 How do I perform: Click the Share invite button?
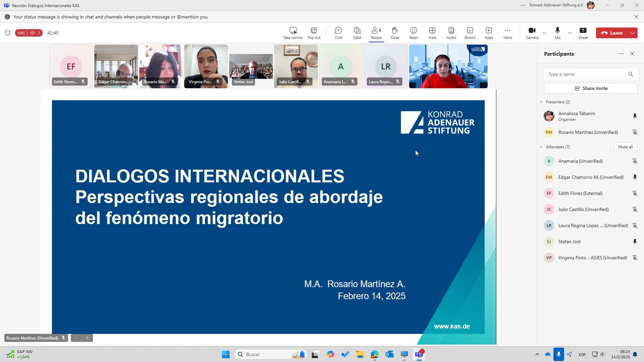(590, 88)
